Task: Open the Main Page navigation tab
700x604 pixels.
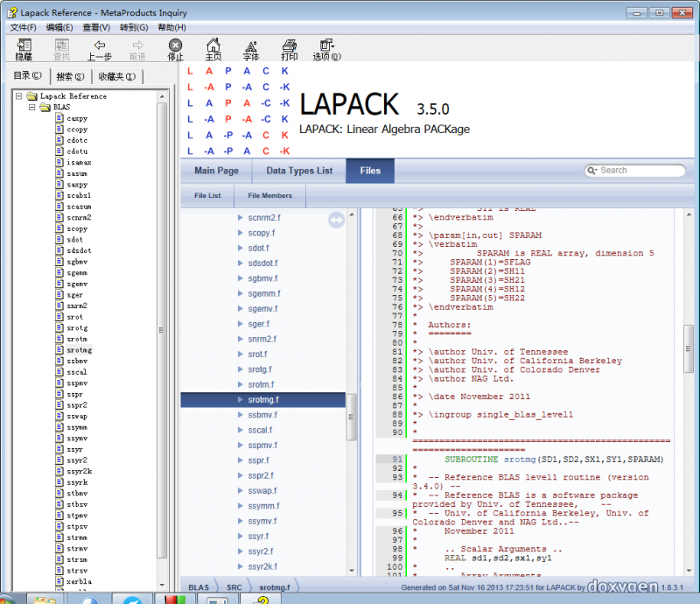Action: [216, 171]
